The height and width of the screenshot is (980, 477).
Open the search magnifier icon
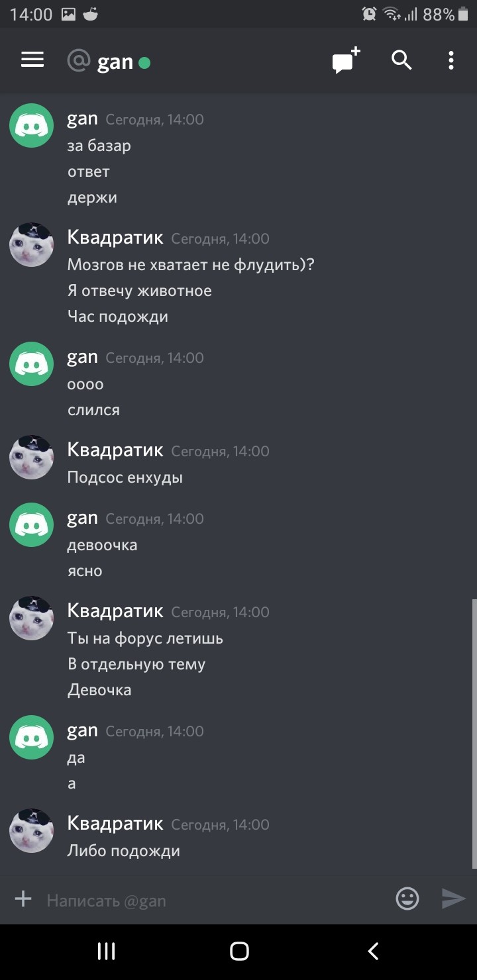(x=401, y=61)
